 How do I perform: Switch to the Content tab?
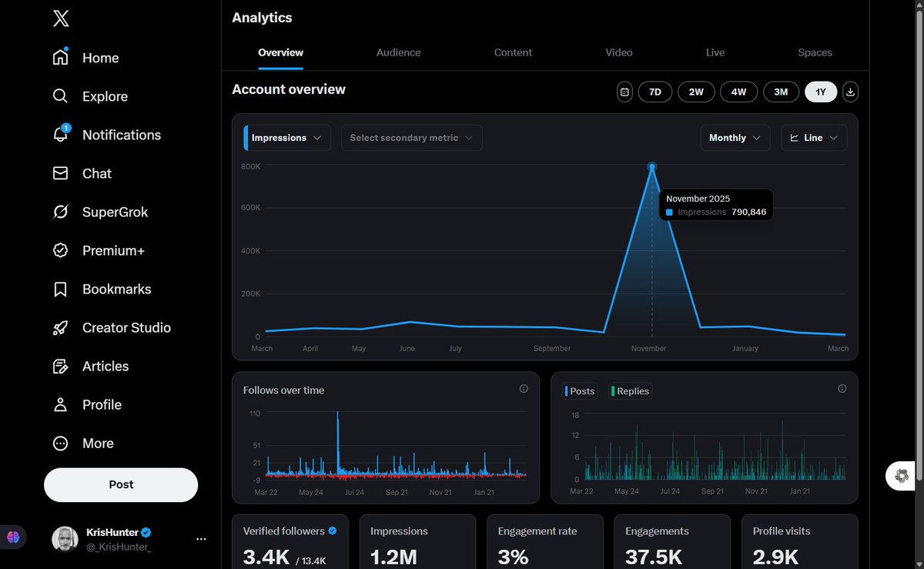point(513,52)
